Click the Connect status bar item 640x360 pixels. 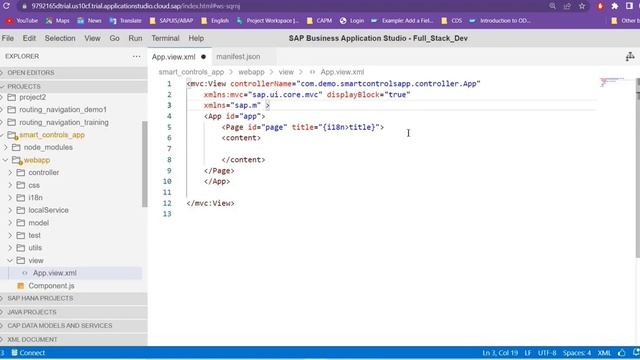point(28,353)
